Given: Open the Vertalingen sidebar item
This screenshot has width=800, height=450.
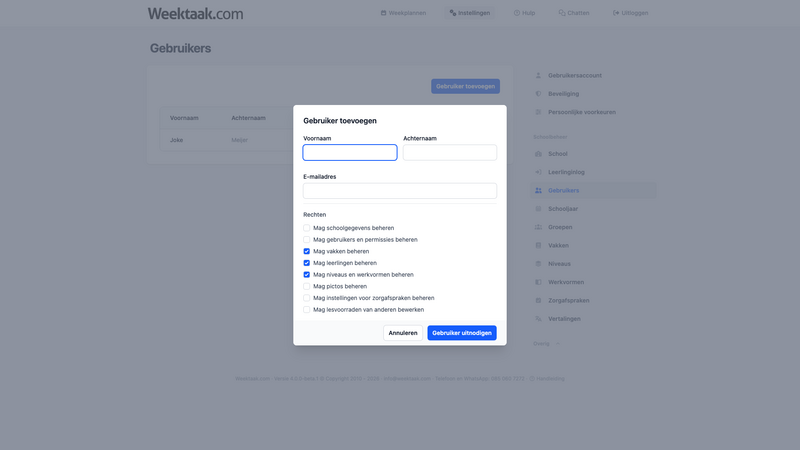Looking at the screenshot, I should coord(564,319).
